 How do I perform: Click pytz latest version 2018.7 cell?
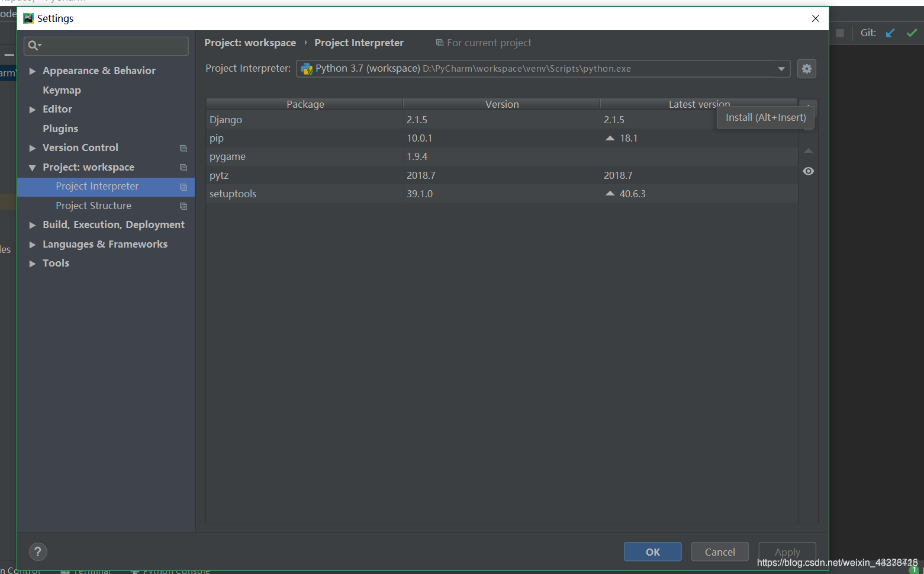tap(618, 175)
